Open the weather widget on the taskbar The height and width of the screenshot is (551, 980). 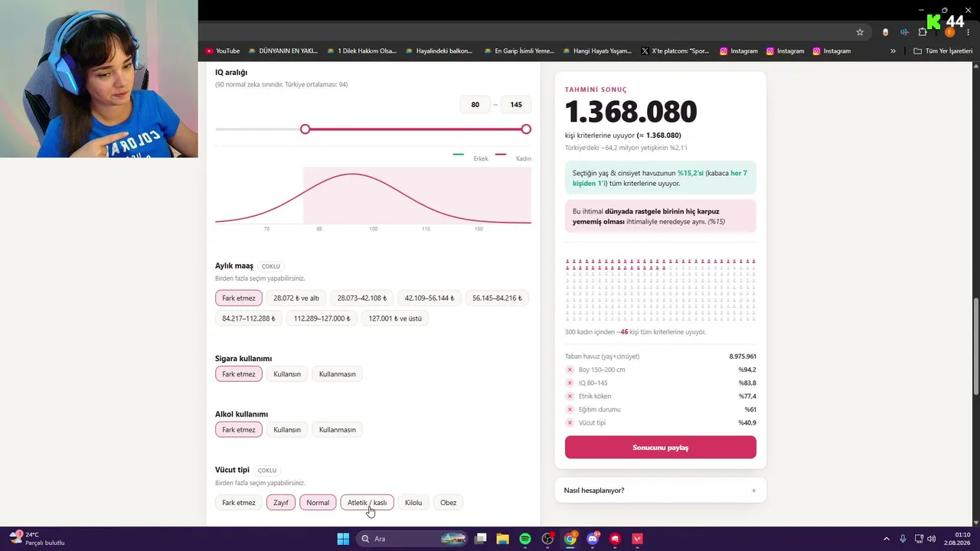pyautogui.click(x=37, y=539)
